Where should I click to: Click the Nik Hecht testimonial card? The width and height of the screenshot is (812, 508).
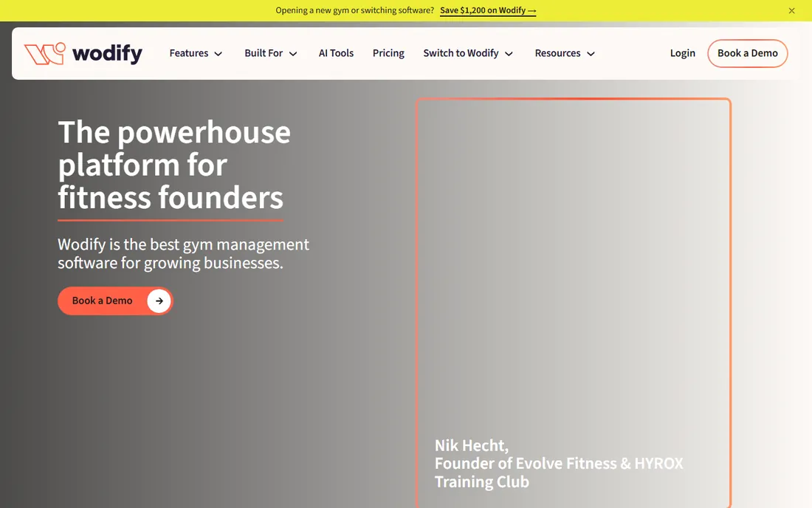pyautogui.click(x=574, y=303)
